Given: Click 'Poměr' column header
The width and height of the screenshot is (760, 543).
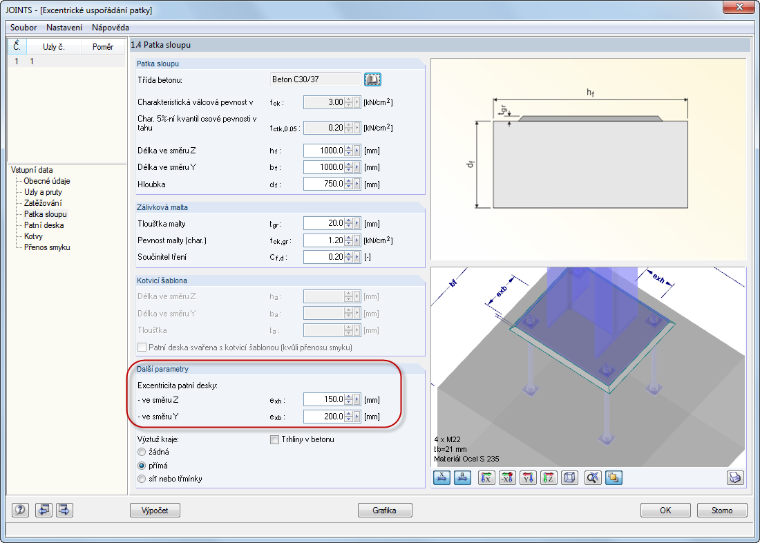Looking at the screenshot, I should click(103, 47).
